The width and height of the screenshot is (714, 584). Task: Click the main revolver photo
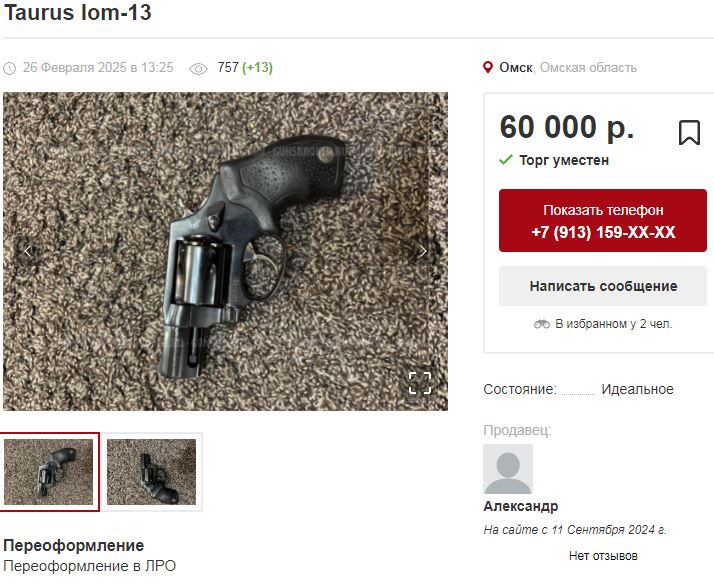(x=225, y=251)
